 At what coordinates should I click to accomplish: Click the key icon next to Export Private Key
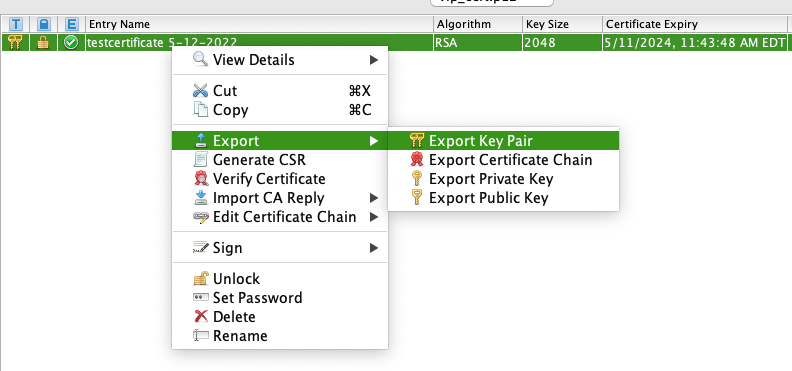(x=417, y=179)
